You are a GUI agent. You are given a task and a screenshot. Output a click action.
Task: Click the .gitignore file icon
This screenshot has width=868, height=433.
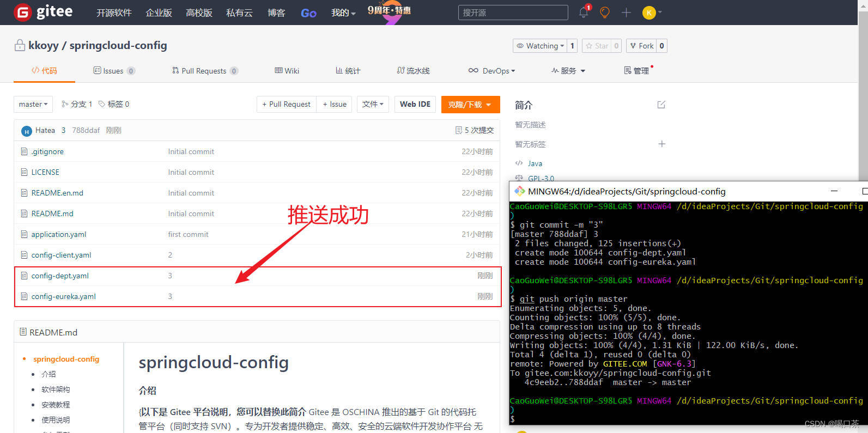coord(24,151)
